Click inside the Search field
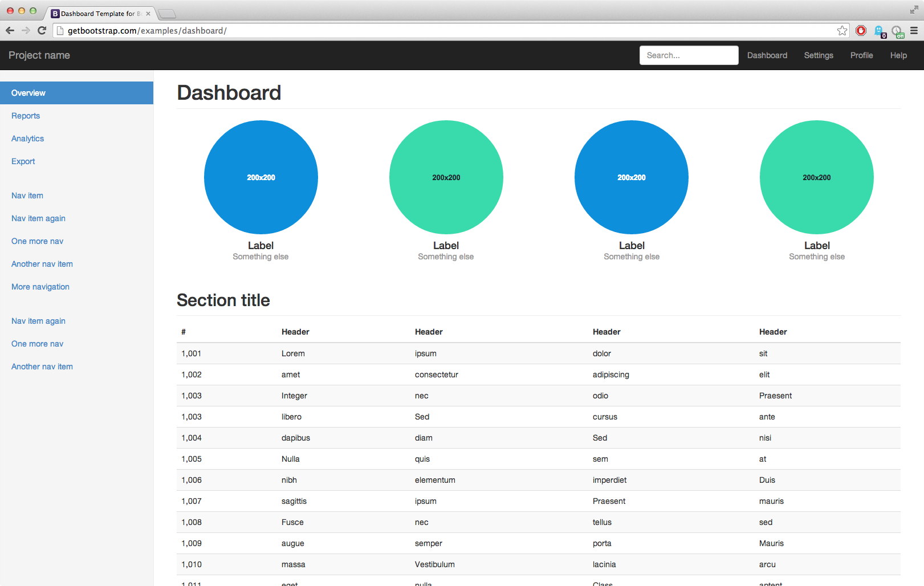Image resolution: width=924 pixels, height=586 pixels. pos(689,55)
